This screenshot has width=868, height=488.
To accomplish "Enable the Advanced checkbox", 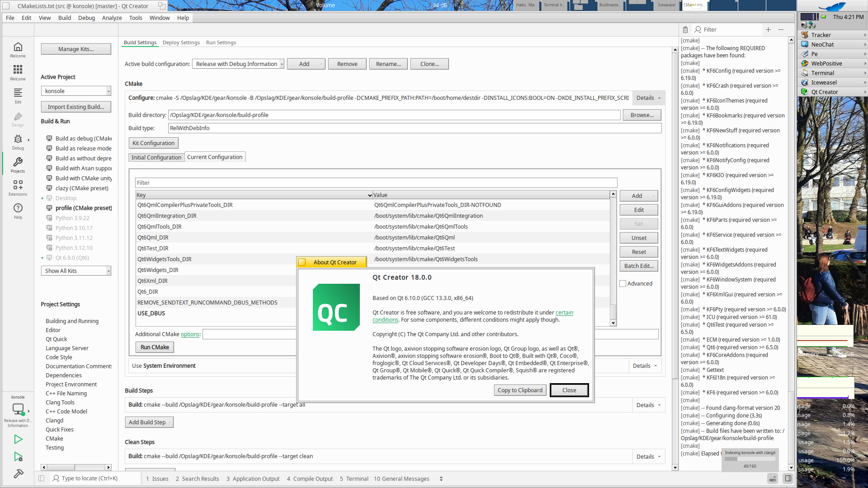I will [623, 284].
